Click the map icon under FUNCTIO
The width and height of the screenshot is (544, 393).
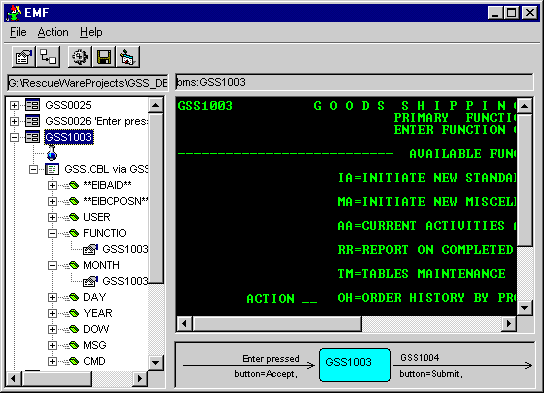pyautogui.click(x=90, y=249)
